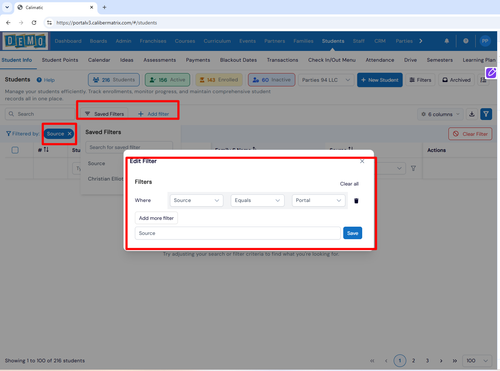500x371 pixels.
Task: Reload the browser page
Action: pyautogui.click(x=34, y=23)
